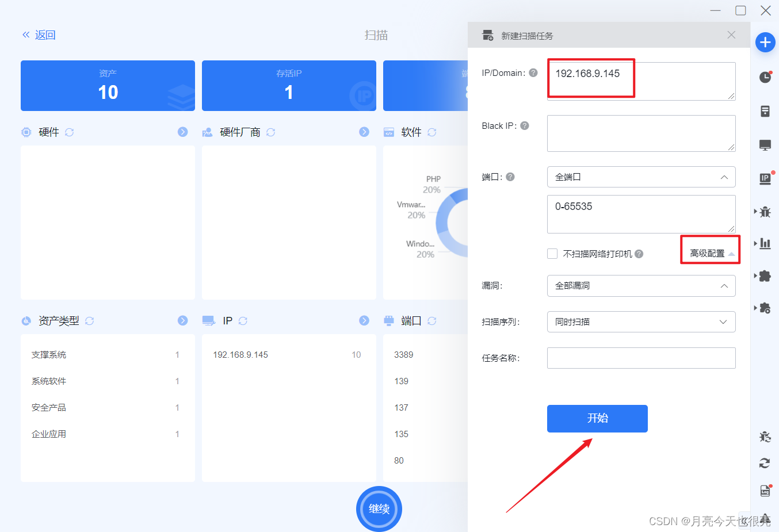Click the 0-65535 port range field
The width and height of the screenshot is (779, 532).
641,214
